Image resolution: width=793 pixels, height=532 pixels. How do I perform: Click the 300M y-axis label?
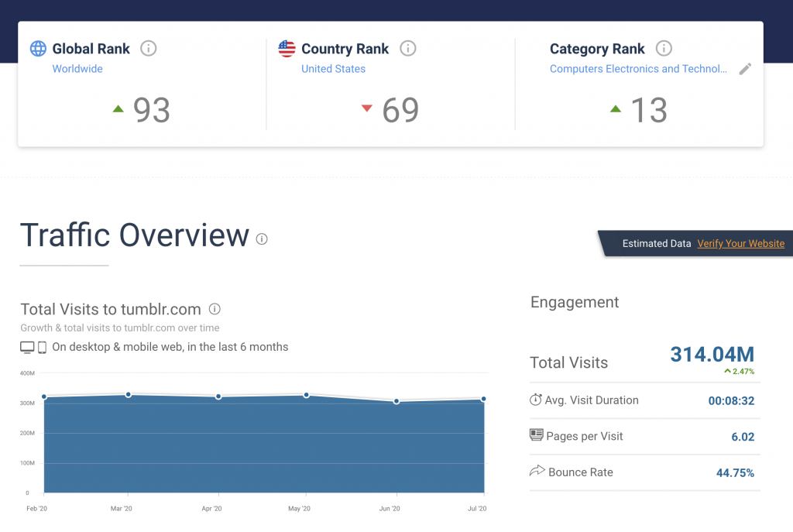point(27,403)
